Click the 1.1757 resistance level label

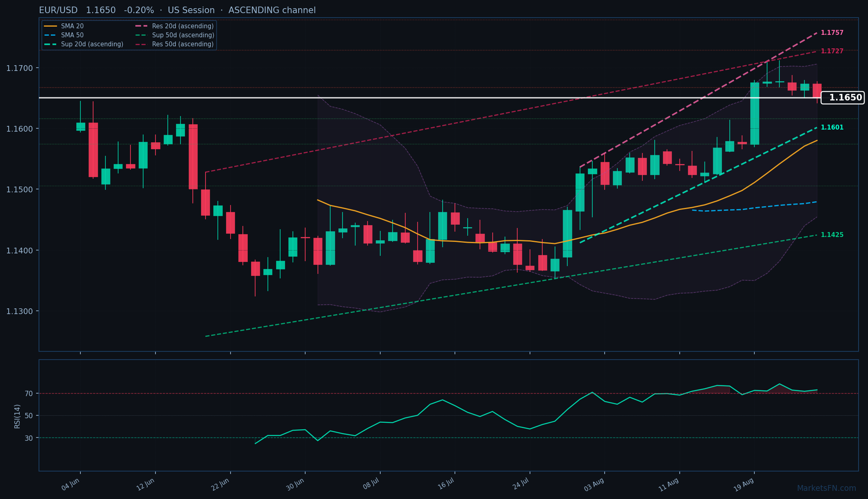(x=832, y=33)
